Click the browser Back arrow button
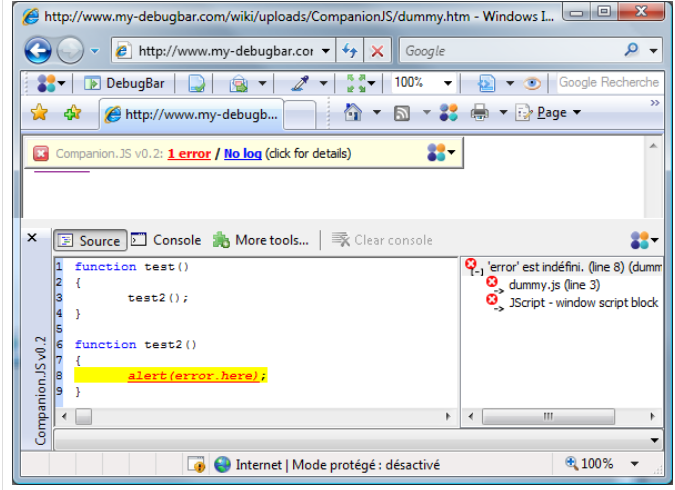 click(37, 50)
